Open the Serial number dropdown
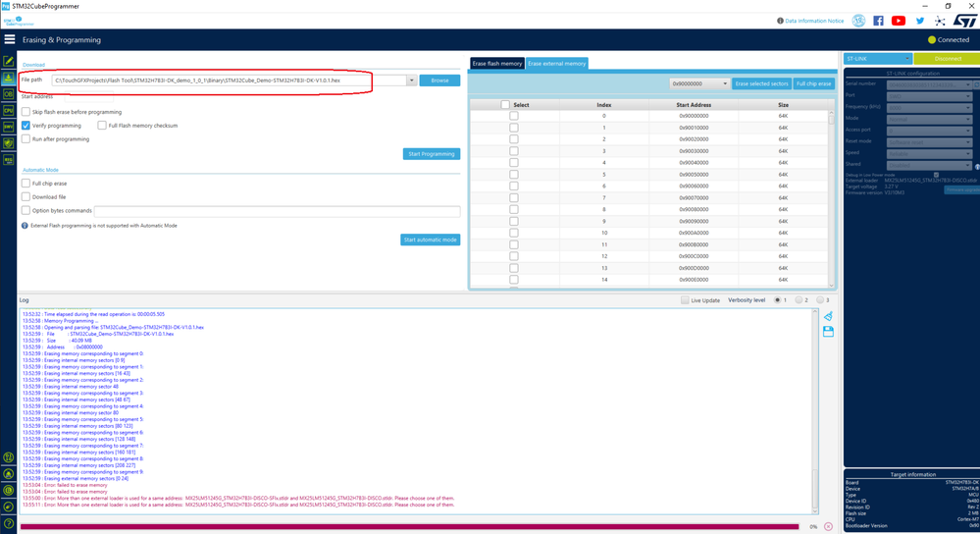This screenshot has height=534, width=980. click(929, 84)
